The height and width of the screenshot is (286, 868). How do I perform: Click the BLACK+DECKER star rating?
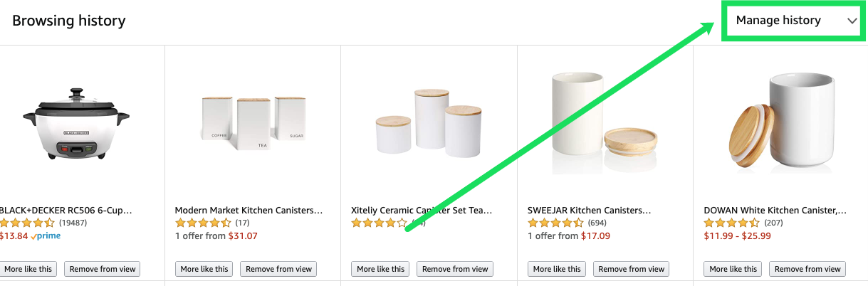tap(27, 223)
